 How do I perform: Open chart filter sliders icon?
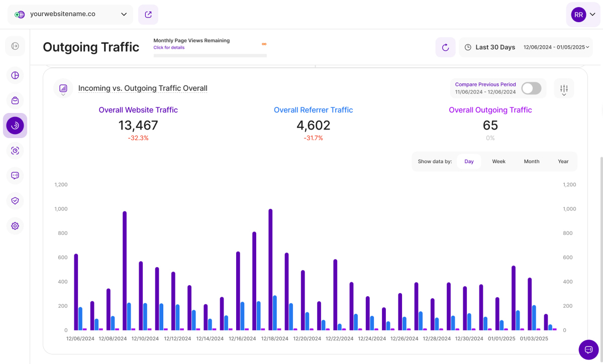pos(564,88)
